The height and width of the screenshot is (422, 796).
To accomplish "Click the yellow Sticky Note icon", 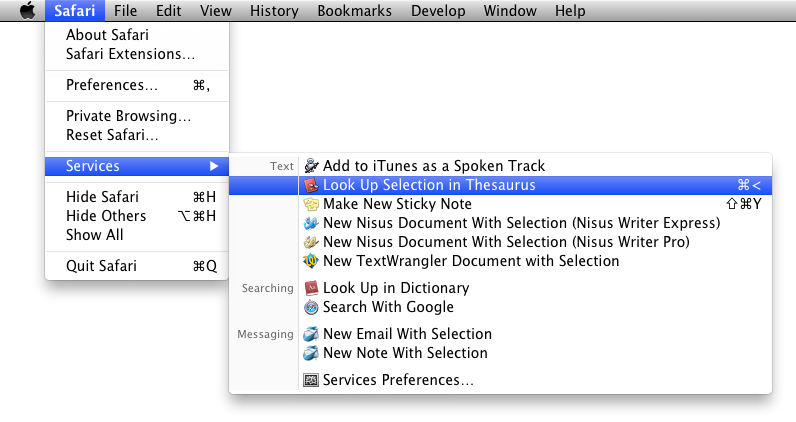I will (x=311, y=204).
